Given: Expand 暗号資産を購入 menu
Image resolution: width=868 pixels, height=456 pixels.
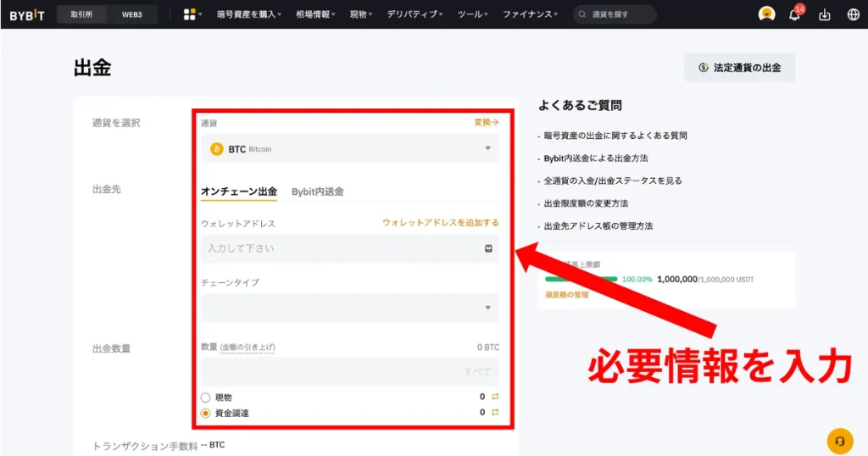Looking at the screenshot, I should 249,14.
